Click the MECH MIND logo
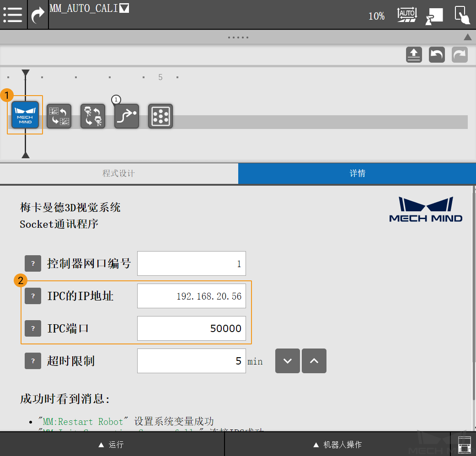Viewport: 476px width, 456px height. (x=426, y=209)
